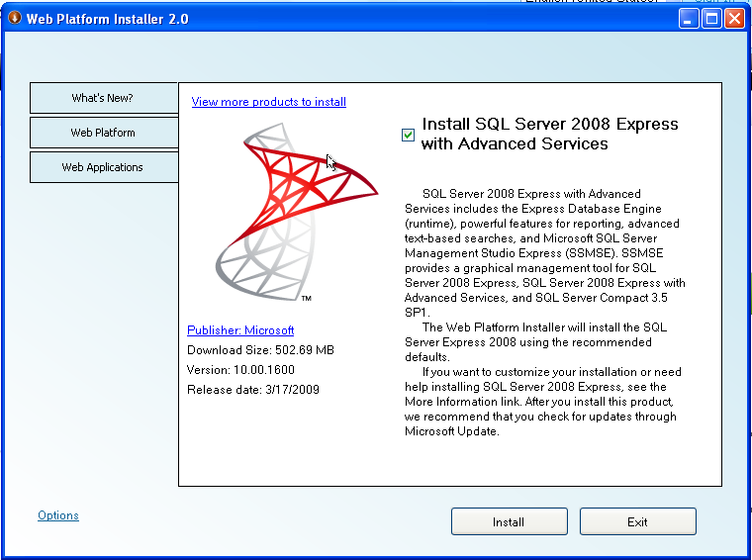Uncheck Install SQL Server 2008 Express checkbox

[408, 136]
